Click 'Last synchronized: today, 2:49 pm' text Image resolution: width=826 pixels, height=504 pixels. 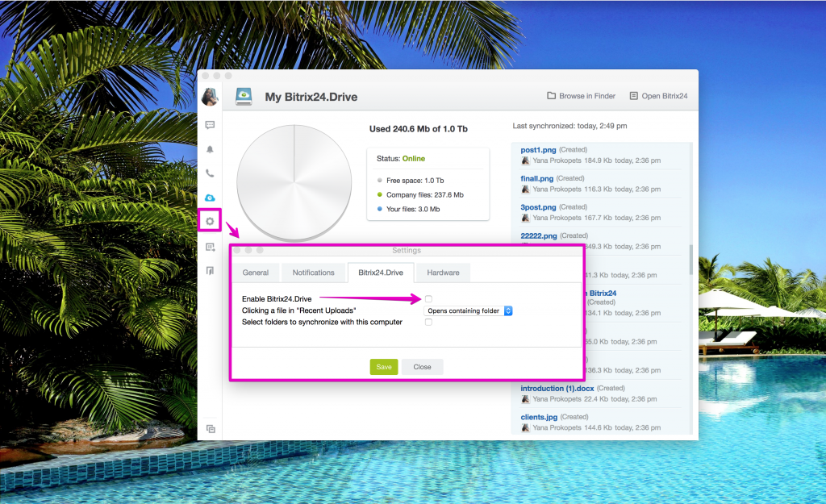click(569, 126)
